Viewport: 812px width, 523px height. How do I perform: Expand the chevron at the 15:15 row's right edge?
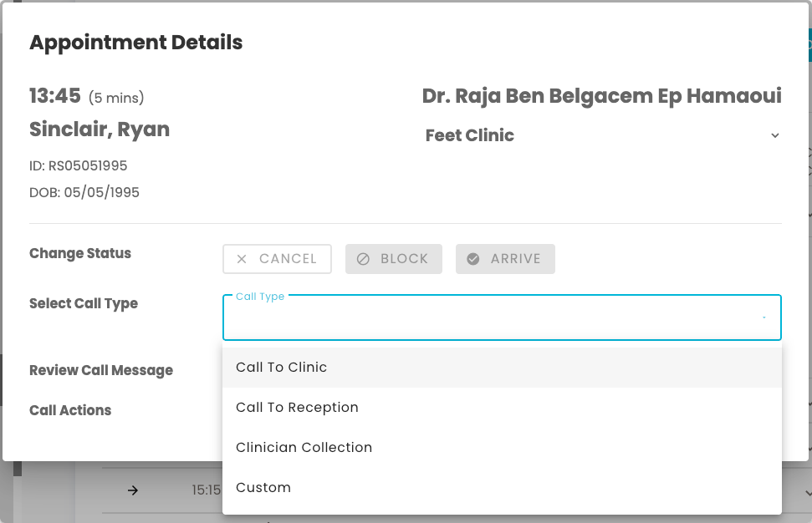pyautogui.click(x=807, y=491)
